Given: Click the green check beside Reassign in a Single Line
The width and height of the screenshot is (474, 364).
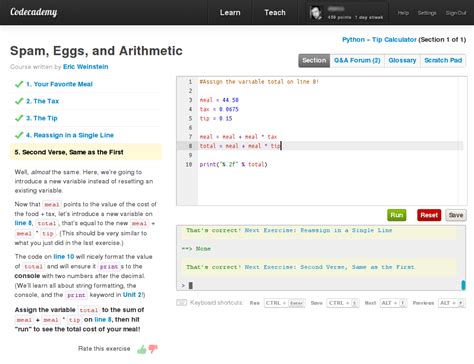Looking at the screenshot, I should (19, 135).
